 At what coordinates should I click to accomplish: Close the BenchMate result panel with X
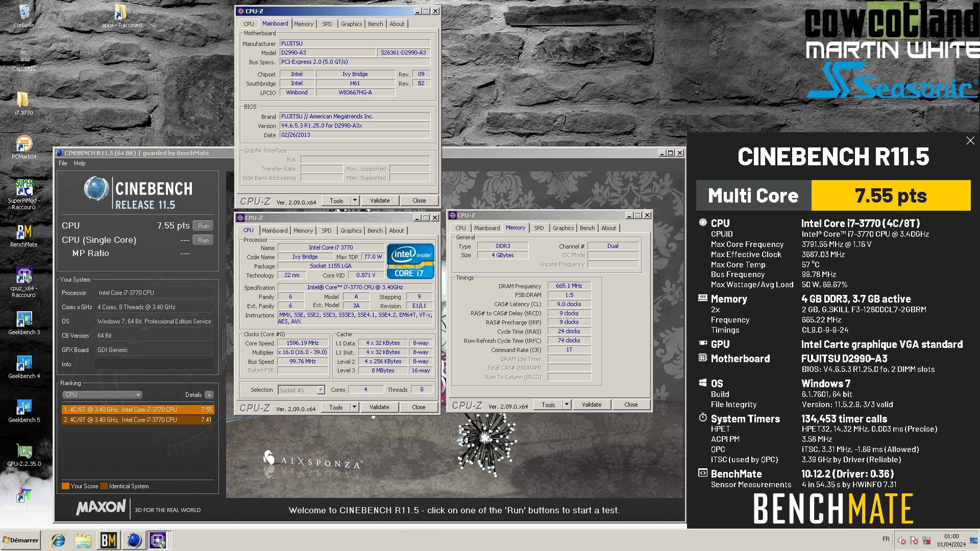click(970, 141)
